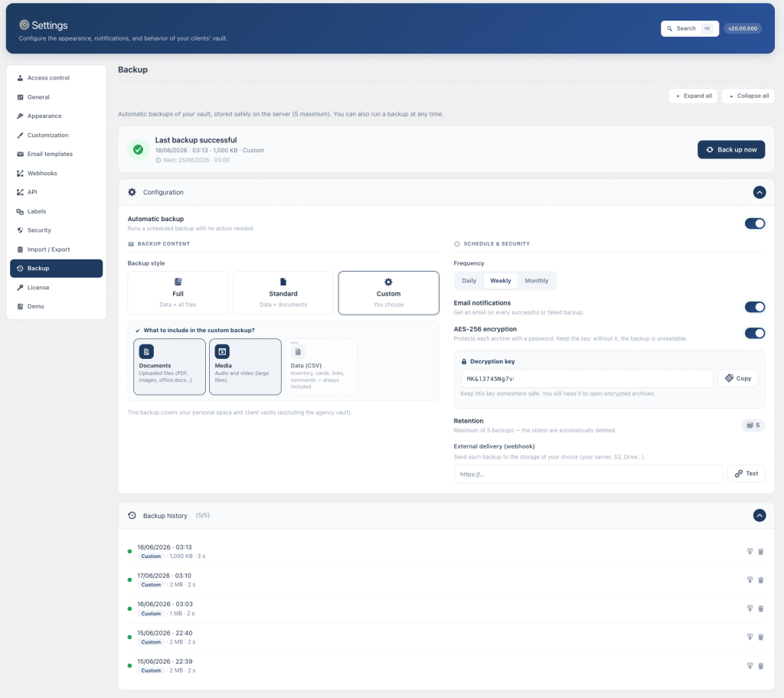Open Import / Export settings
The height and width of the screenshot is (698, 784).
coord(57,250)
